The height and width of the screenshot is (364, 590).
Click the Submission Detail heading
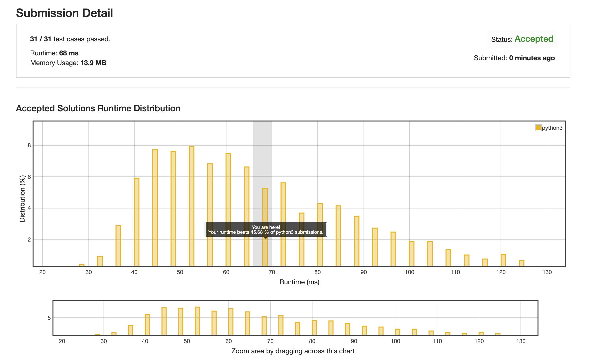pos(64,13)
